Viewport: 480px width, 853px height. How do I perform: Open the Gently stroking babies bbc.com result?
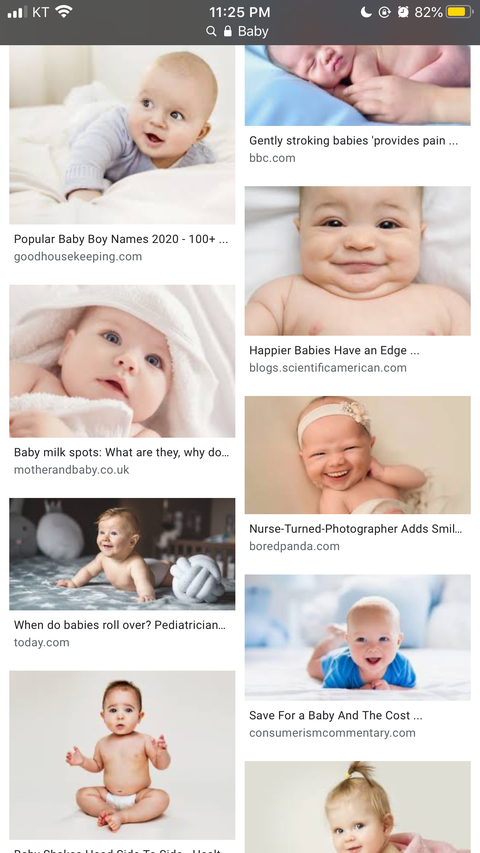click(353, 141)
